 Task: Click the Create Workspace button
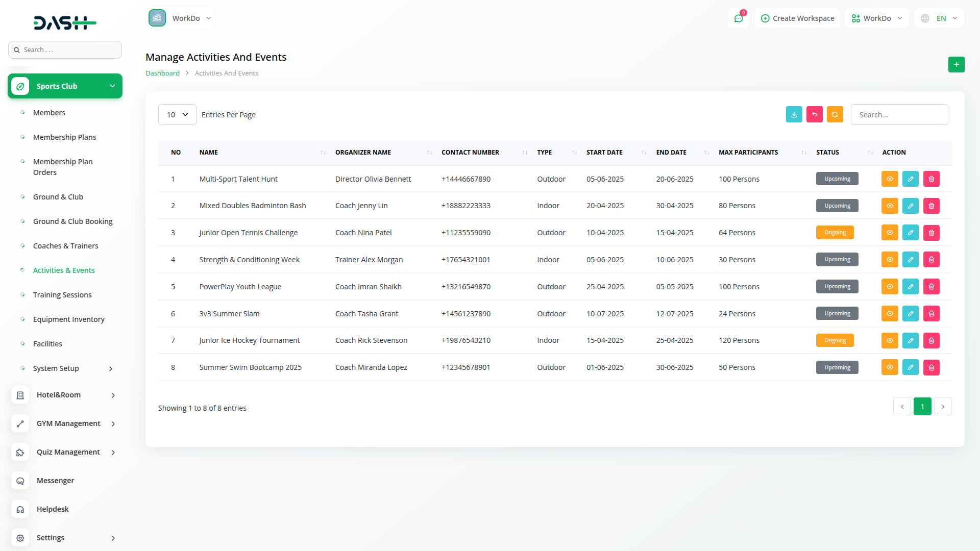point(797,18)
